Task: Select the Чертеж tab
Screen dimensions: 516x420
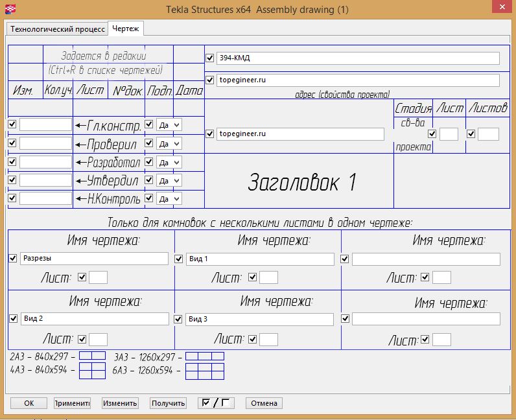Action: [125, 29]
